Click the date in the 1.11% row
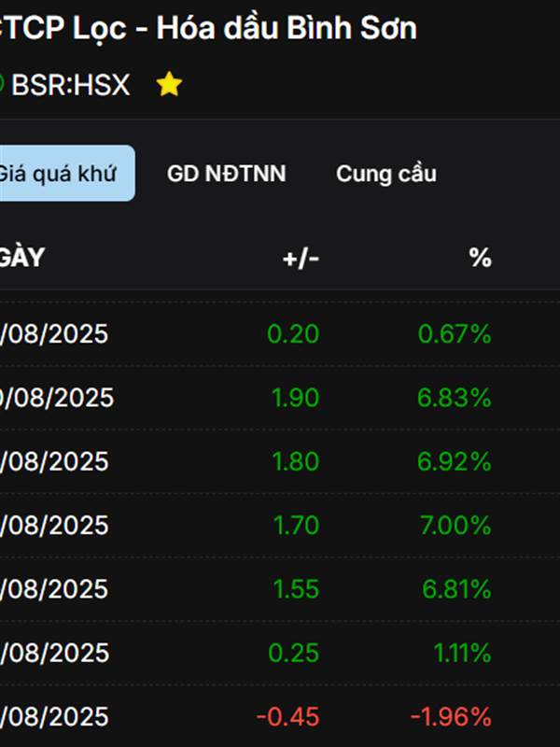 54,653
